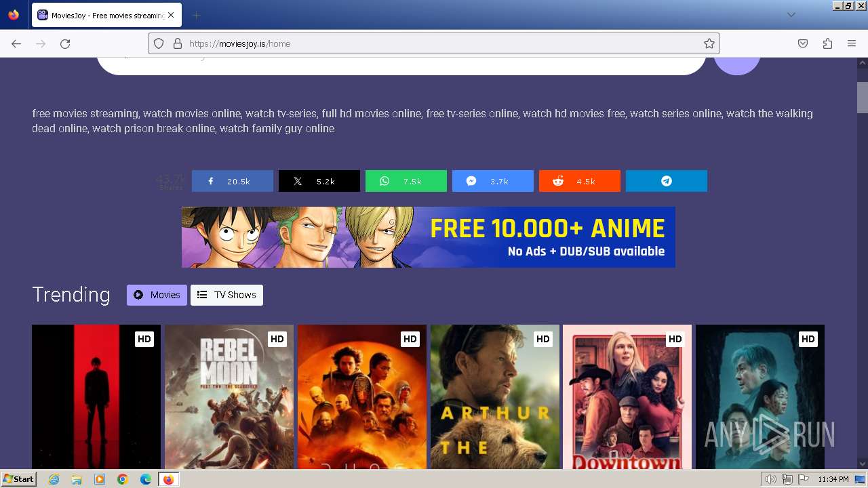Viewport: 868px width, 488px height.
Task: Go back to the previous page
Action: click(x=16, y=43)
